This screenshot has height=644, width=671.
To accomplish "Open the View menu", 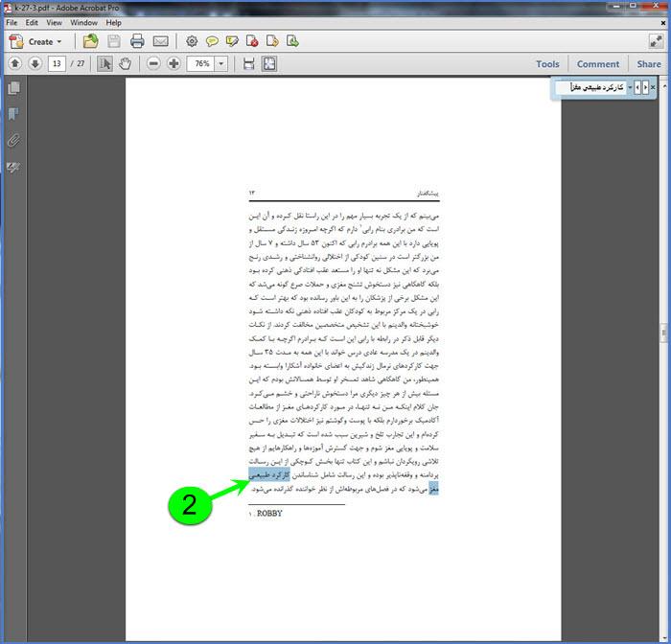I will click(54, 22).
